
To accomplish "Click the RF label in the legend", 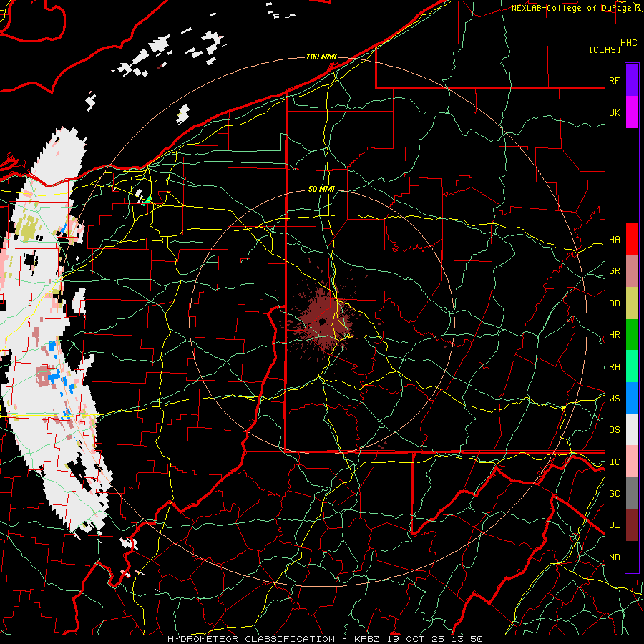I will point(614,80).
